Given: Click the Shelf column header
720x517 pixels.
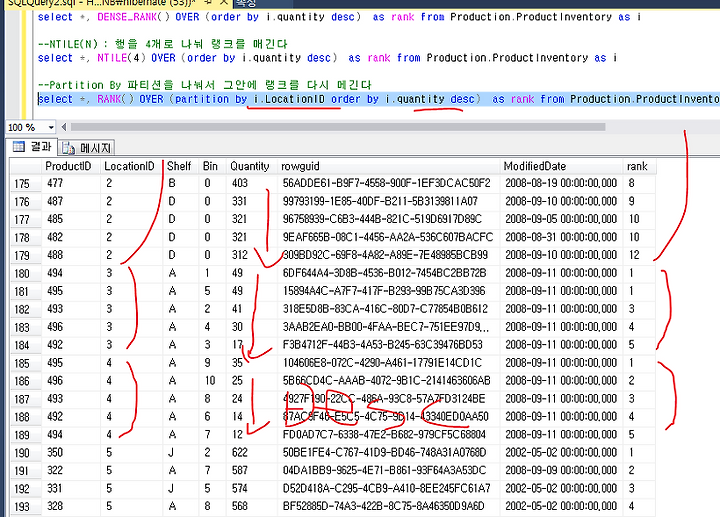Looking at the screenshot, I should click(179, 166).
